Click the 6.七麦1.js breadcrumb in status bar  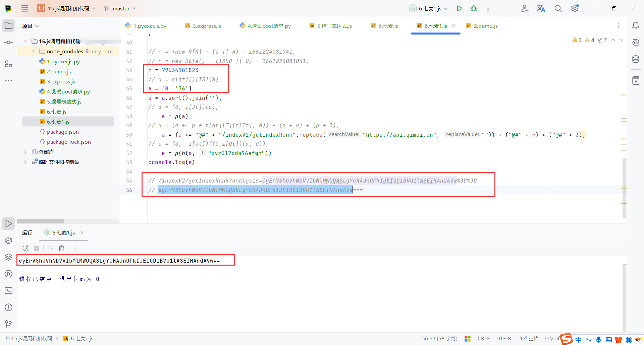78,339
